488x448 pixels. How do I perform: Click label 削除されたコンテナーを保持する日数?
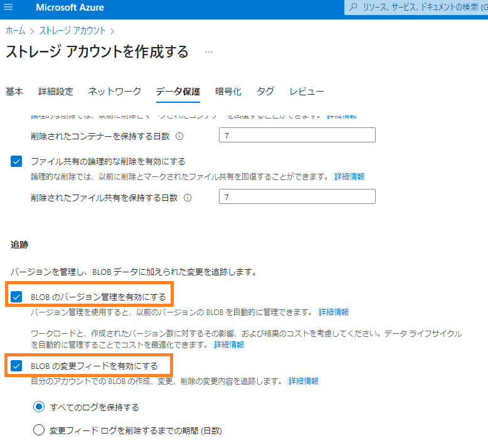pyautogui.click(x=100, y=136)
